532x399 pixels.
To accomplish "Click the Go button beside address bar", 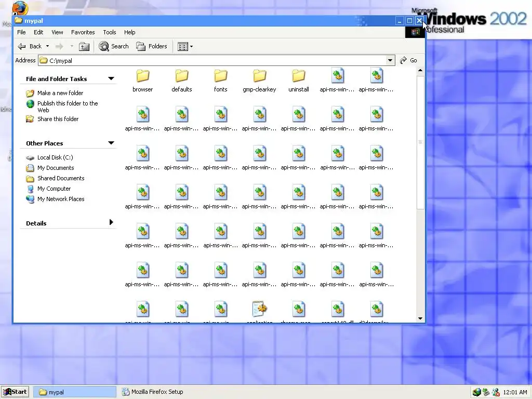I will 408,60.
